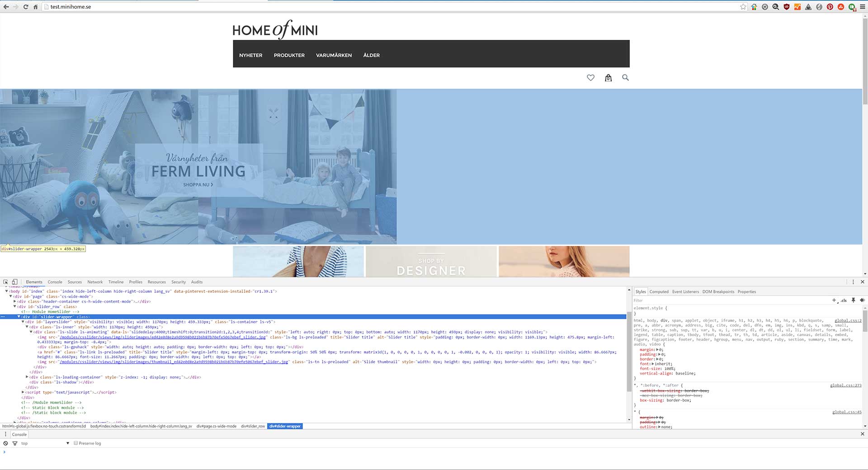This screenshot has width=868, height=470.
Task: Collapse the div#page node
Action: [x=10, y=296]
